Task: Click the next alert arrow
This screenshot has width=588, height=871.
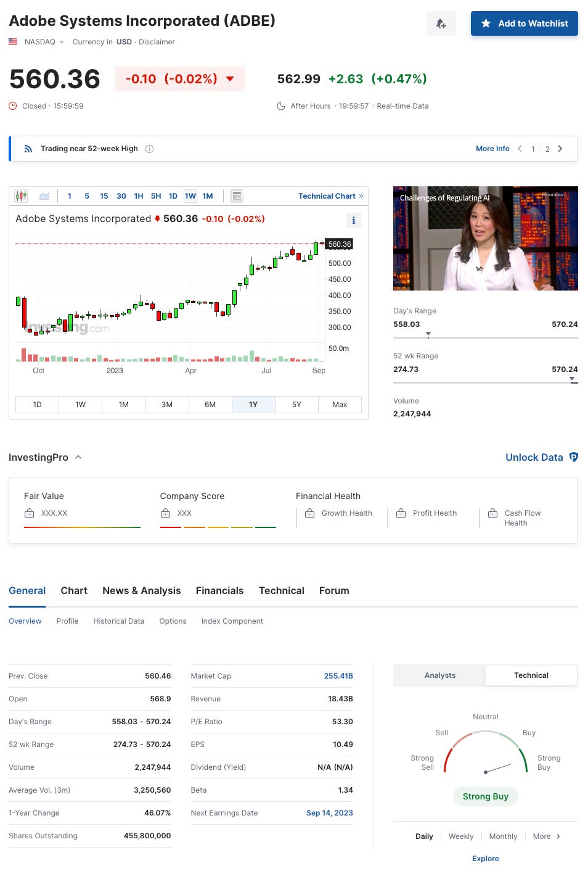Action: tap(560, 149)
